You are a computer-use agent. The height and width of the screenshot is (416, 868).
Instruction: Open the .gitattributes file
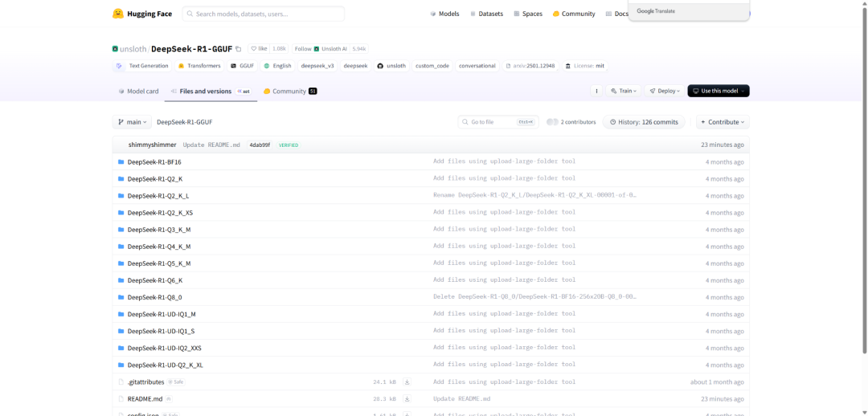(x=145, y=381)
